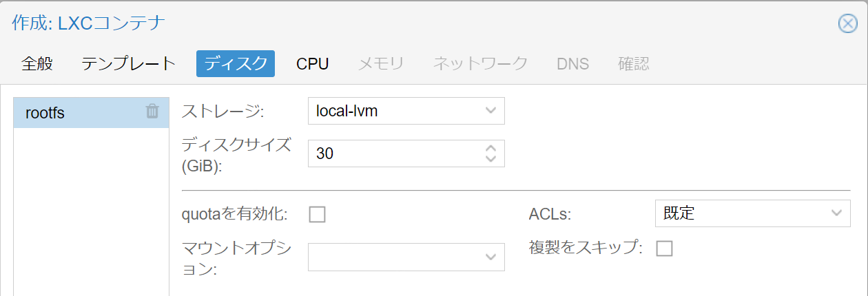Image resolution: width=868 pixels, height=296 pixels.
Task: Open the DNS tab
Action: 573,64
